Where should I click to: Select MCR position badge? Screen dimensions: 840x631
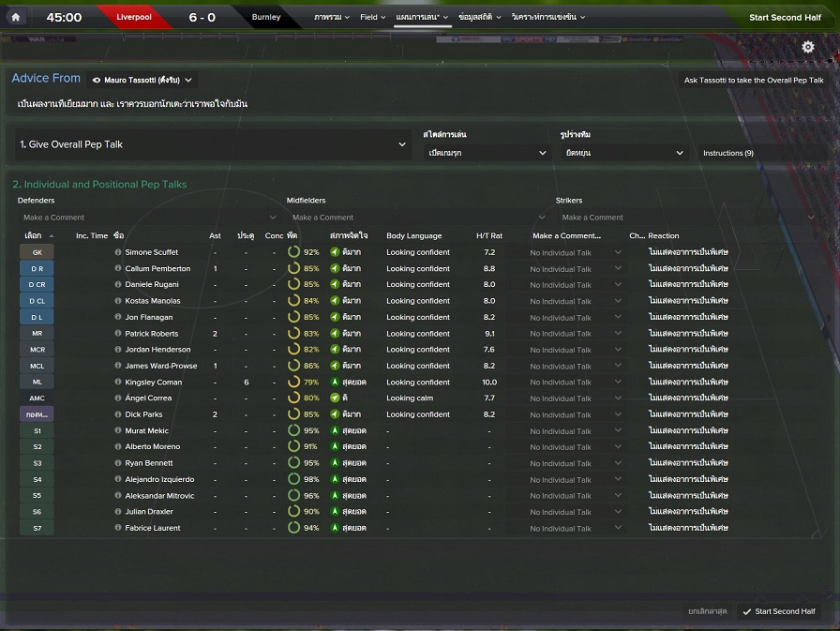pyautogui.click(x=37, y=349)
